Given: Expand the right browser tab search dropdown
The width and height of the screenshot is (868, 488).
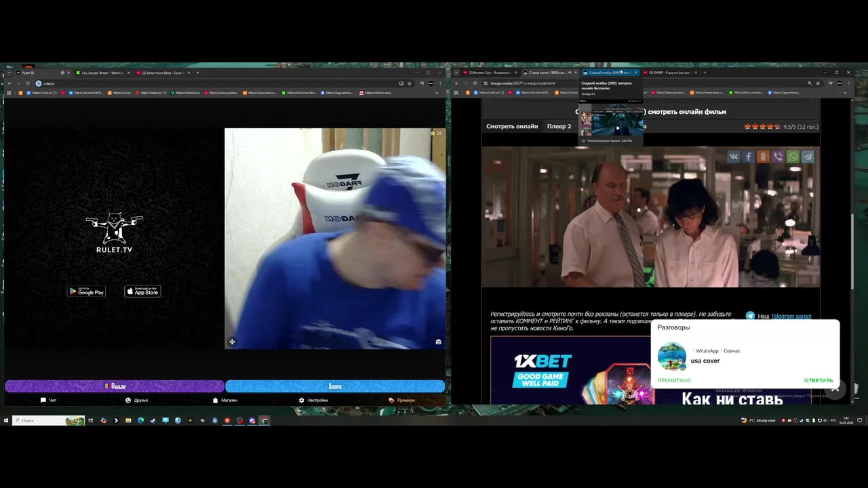Looking at the screenshot, I should click(x=456, y=73).
